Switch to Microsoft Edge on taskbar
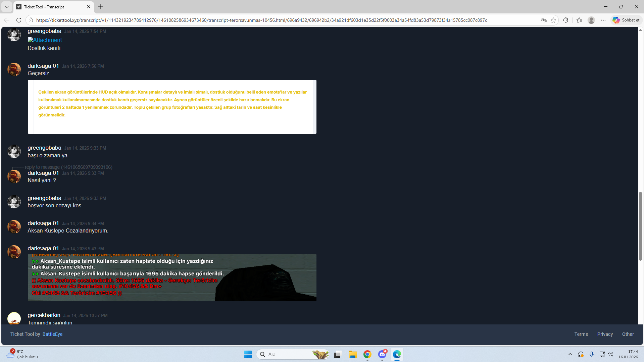Viewport: 644px width, 362px height. tap(397, 354)
